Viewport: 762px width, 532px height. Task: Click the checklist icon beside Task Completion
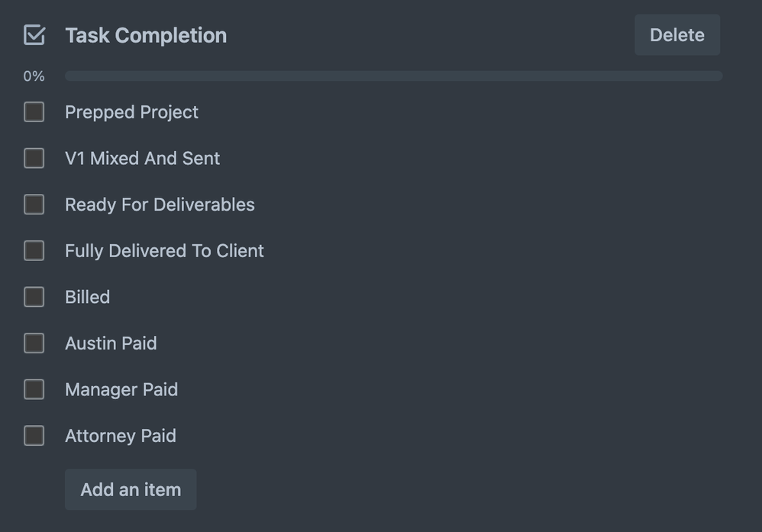(x=34, y=35)
